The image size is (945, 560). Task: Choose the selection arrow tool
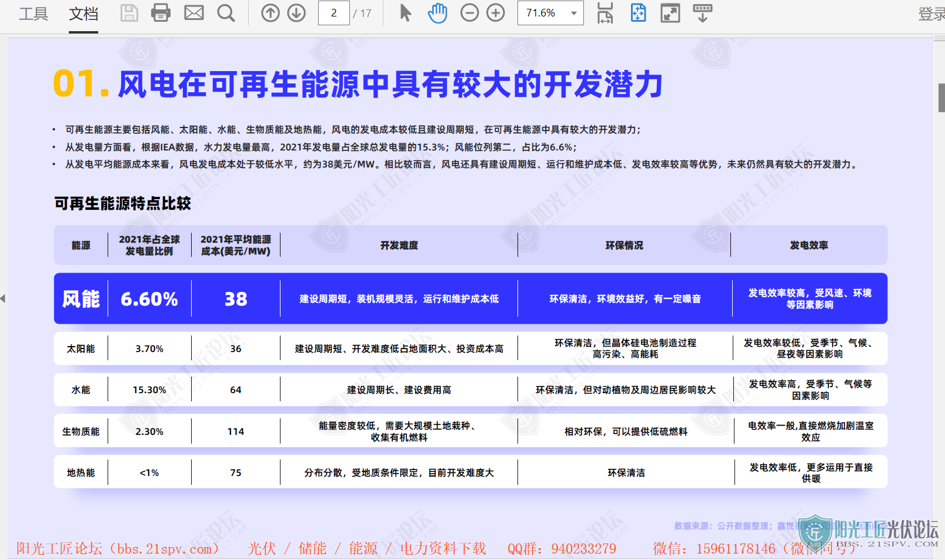coord(405,13)
